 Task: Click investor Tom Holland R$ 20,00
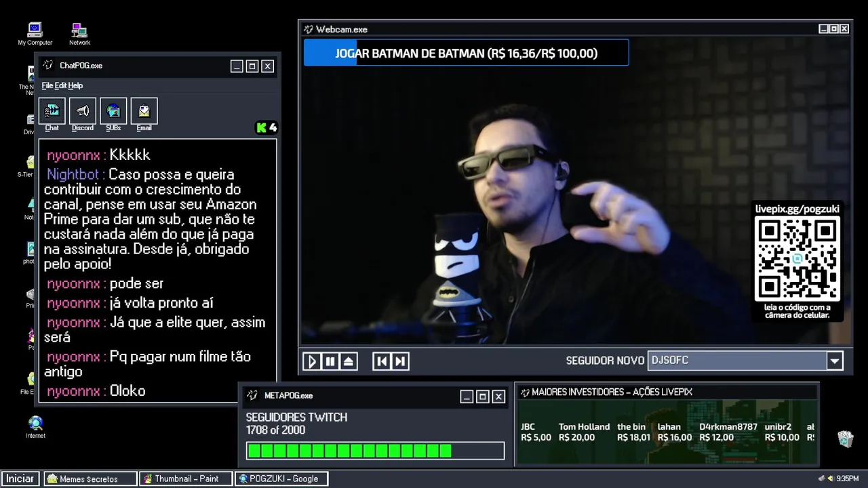pyautogui.click(x=584, y=432)
